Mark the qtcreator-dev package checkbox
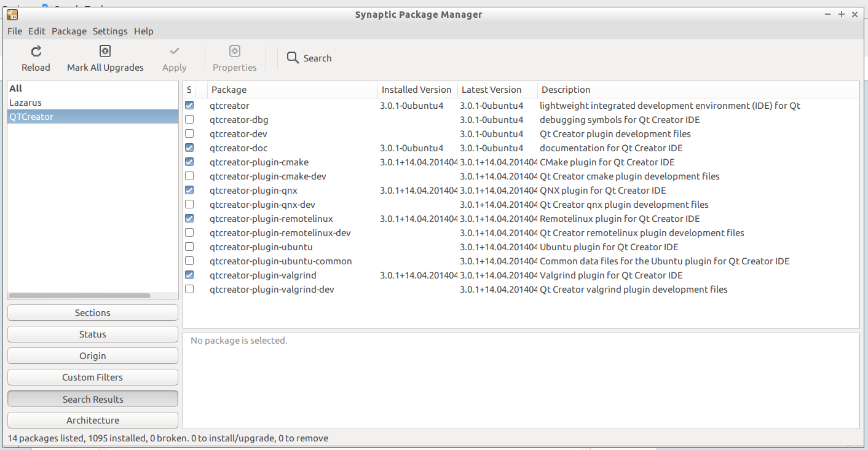The height and width of the screenshot is (450, 868). pos(189,133)
